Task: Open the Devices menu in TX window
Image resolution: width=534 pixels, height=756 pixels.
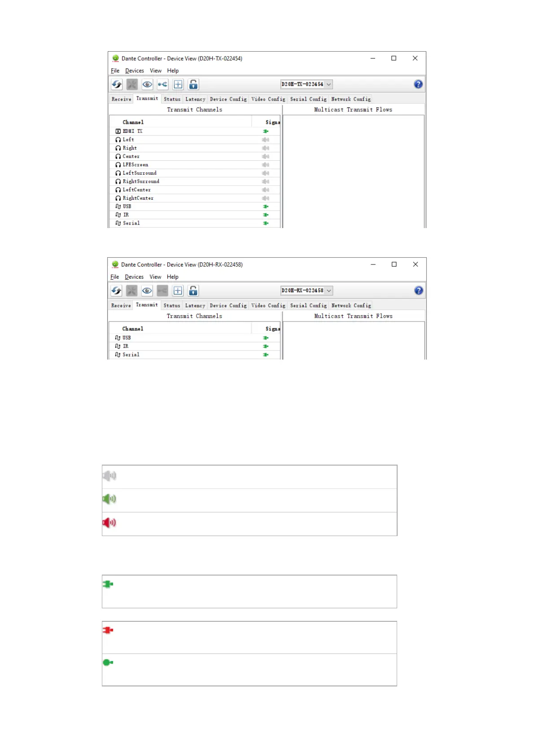Action: tap(135, 70)
